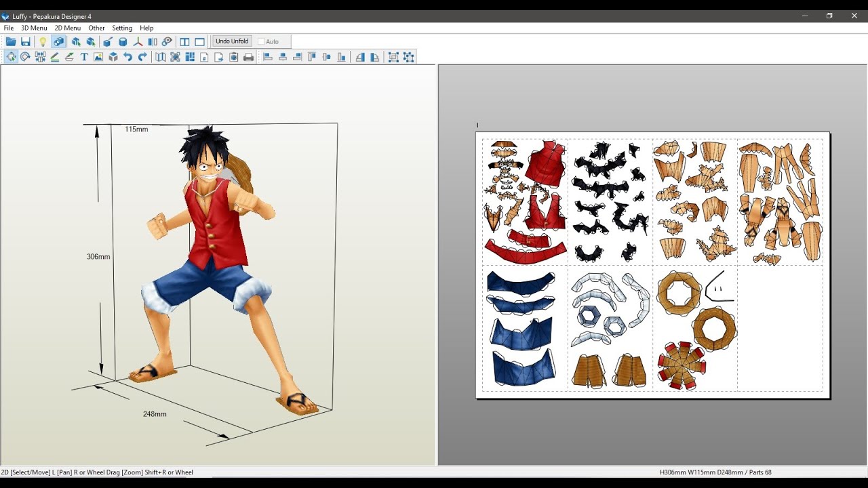Select the second cube-with-cursor selection tool

tap(91, 41)
